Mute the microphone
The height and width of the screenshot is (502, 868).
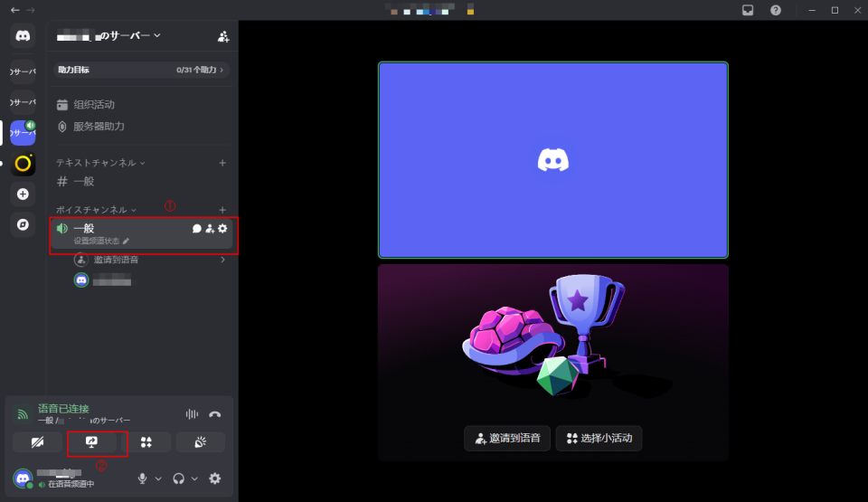point(142,478)
